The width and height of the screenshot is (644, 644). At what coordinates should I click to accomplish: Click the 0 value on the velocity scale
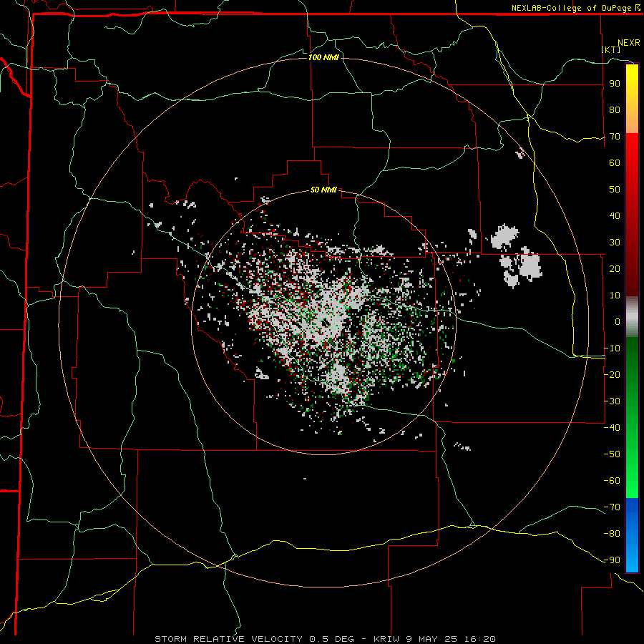618,322
